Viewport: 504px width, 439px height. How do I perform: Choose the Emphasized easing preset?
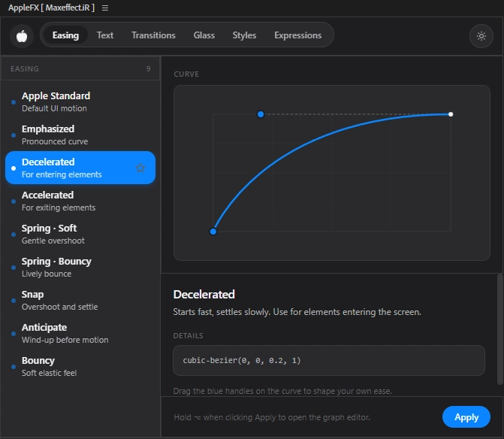[80, 135]
